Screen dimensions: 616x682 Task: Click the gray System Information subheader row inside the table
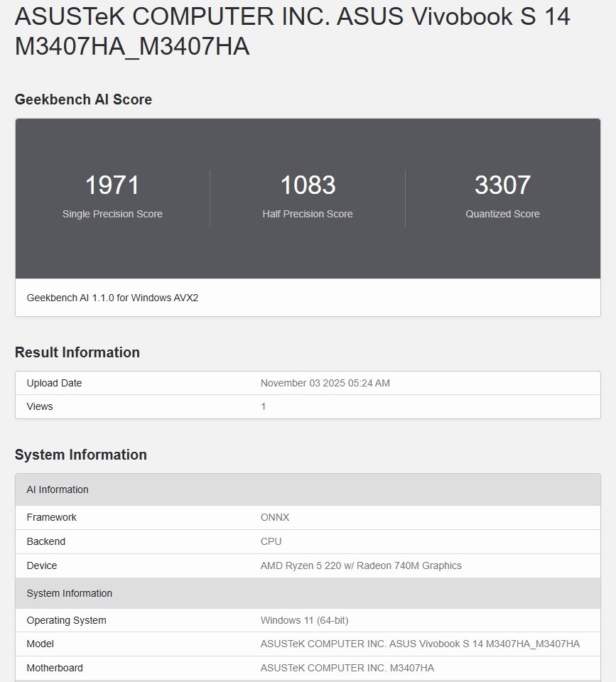pyautogui.click(x=308, y=593)
